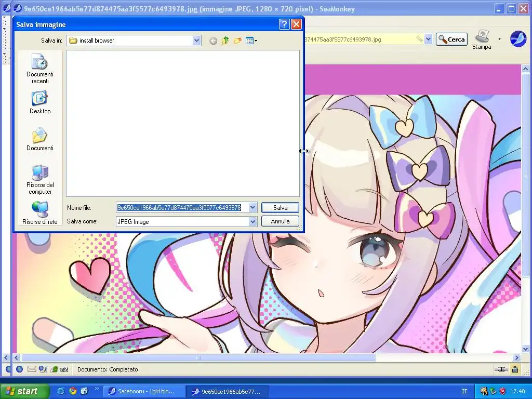Open the Composer icon in status bar

point(43,369)
